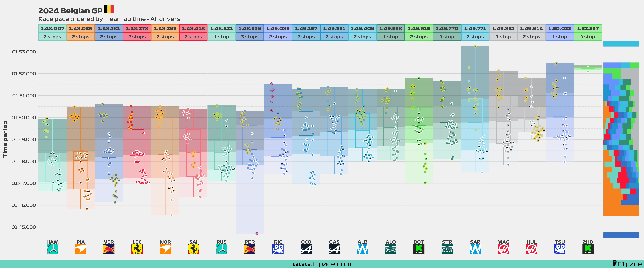644x268 pixels.
Task: Select mean time 1.48.036
Action: pos(80,29)
